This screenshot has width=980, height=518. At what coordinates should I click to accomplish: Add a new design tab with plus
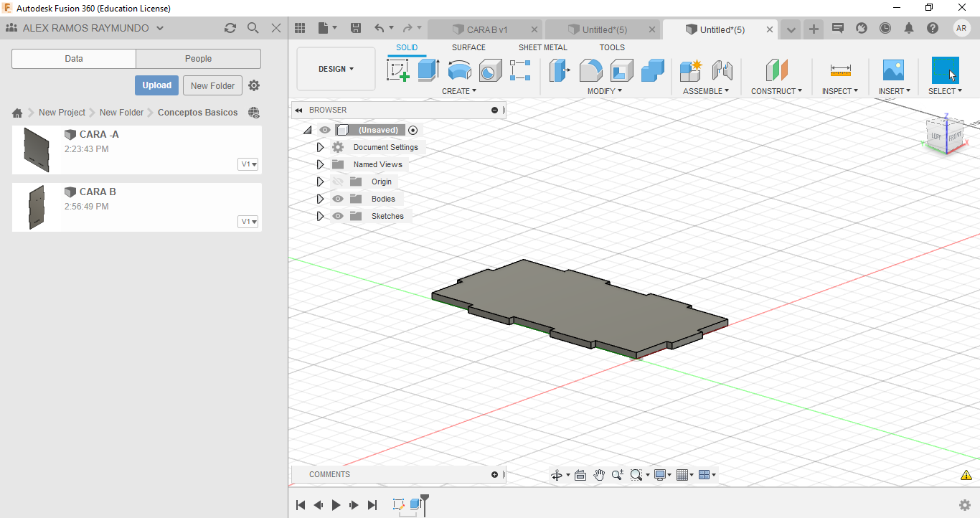[x=814, y=29]
